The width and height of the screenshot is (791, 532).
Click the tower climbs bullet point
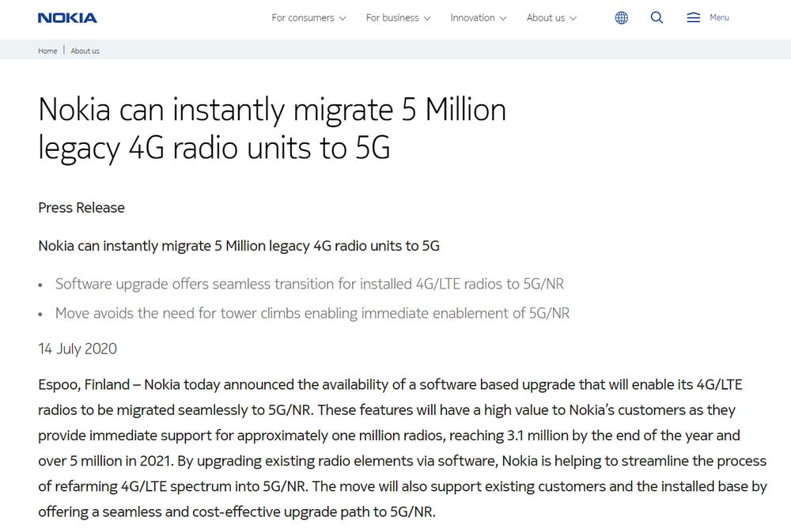(312, 313)
